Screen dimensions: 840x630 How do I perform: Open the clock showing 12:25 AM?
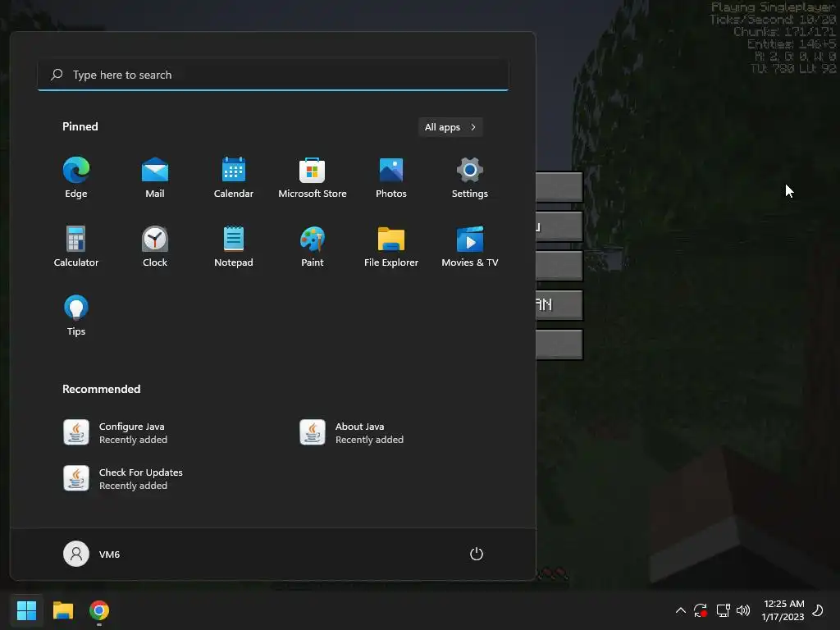[x=783, y=610]
